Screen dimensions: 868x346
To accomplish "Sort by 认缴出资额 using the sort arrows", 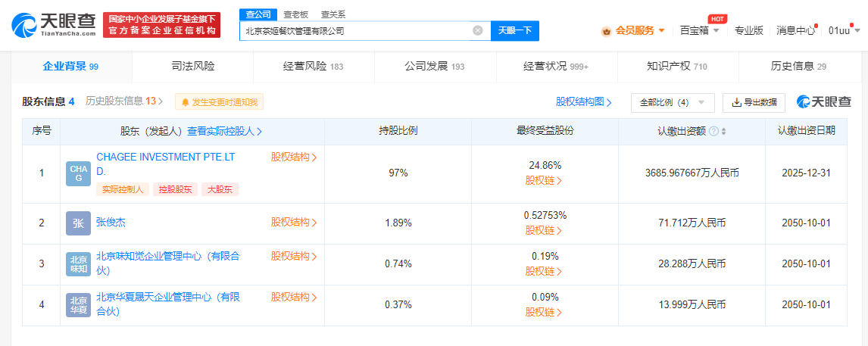I will pos(723,132).
